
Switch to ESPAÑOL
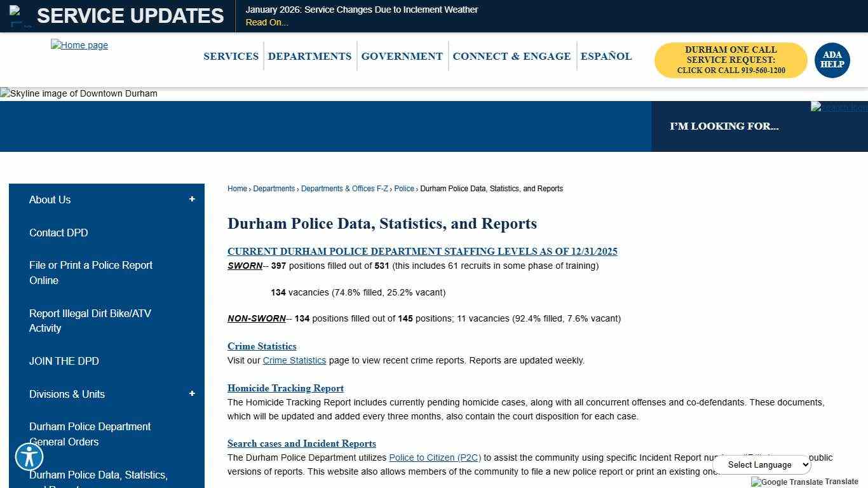[x=606, y=57]
